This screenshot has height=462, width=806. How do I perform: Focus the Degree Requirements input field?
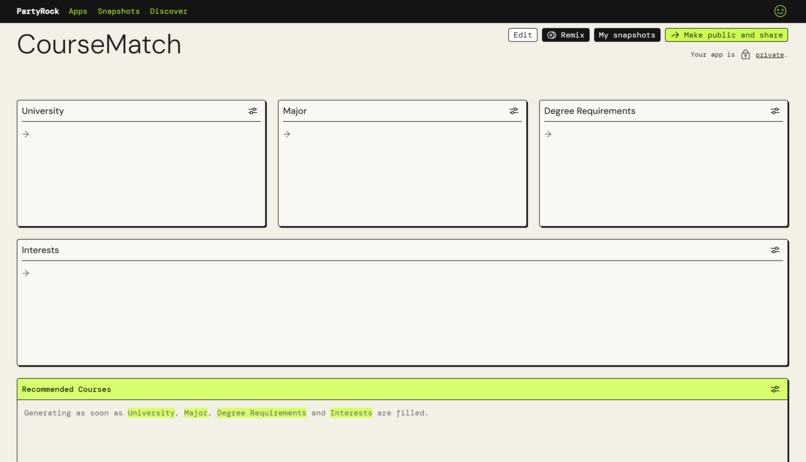(664, 175)
